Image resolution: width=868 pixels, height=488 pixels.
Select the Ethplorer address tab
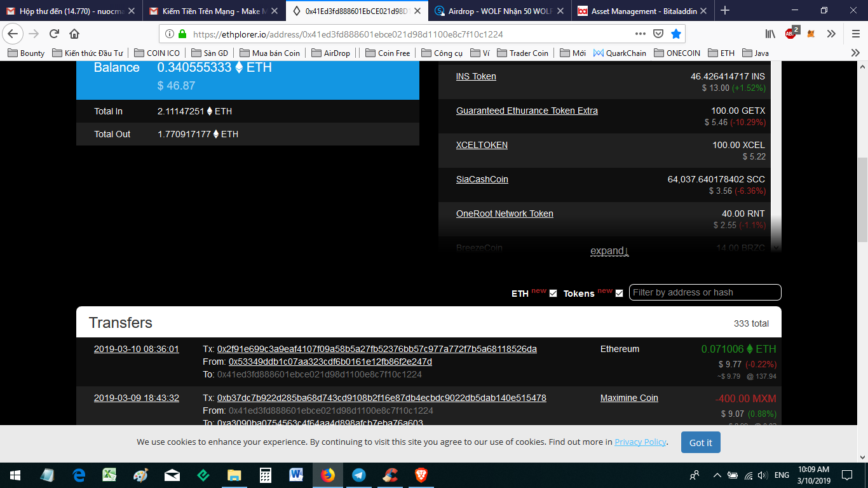click(357, 11)
